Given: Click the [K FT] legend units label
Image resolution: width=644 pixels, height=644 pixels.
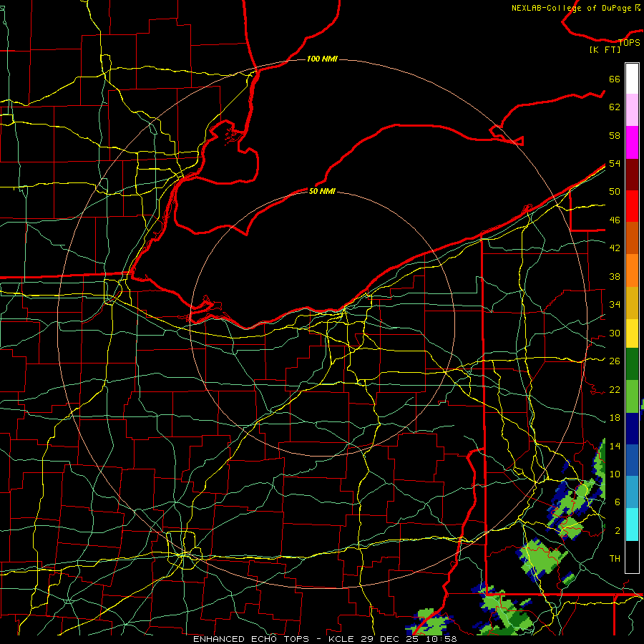Looking at the screenshot, I should pyautogui.click(x=605, y=49).
